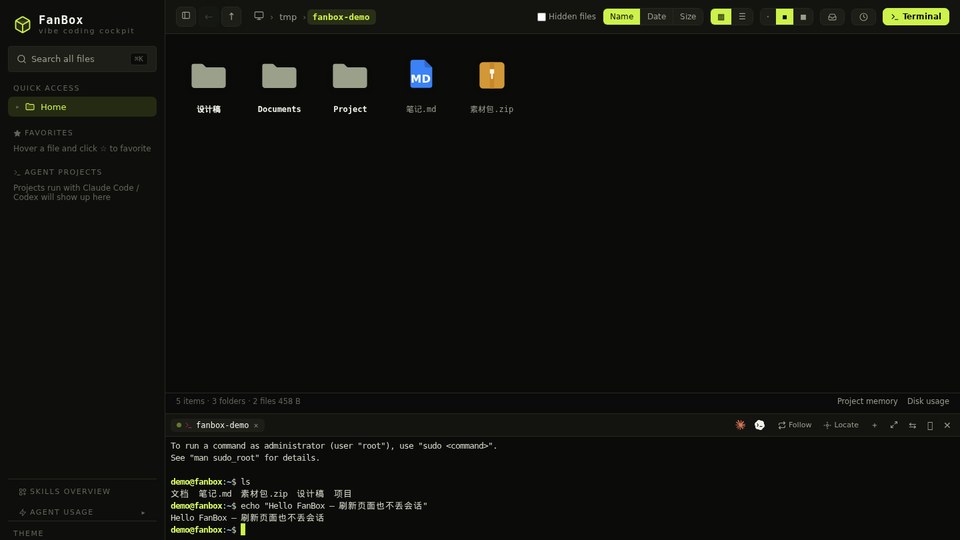Choose the smallest icon size
The image size is (960, 540).
coord(767,17)
